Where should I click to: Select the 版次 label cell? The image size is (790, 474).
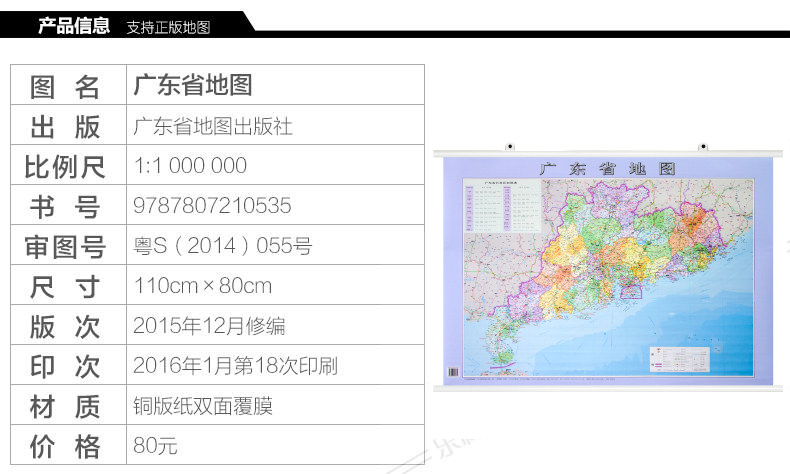[x=69, y=325]
